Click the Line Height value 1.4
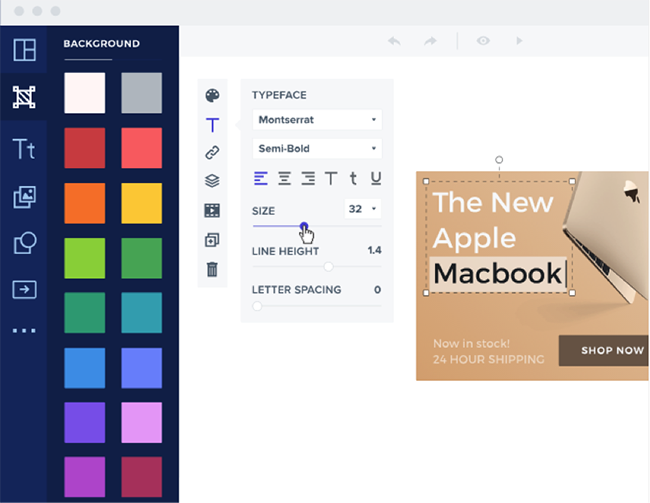This screenshot has height=503, width=650. pyautogui.click(x=374, y=250)
